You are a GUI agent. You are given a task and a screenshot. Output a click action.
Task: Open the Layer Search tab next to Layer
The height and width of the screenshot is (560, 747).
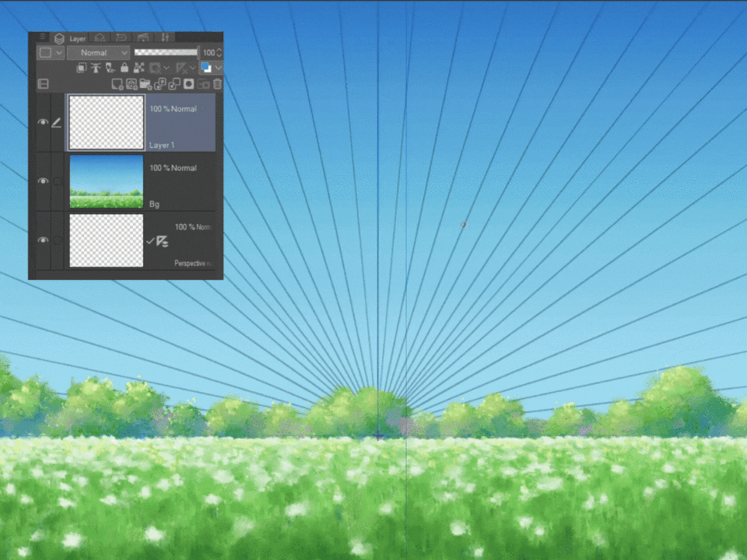100,37
